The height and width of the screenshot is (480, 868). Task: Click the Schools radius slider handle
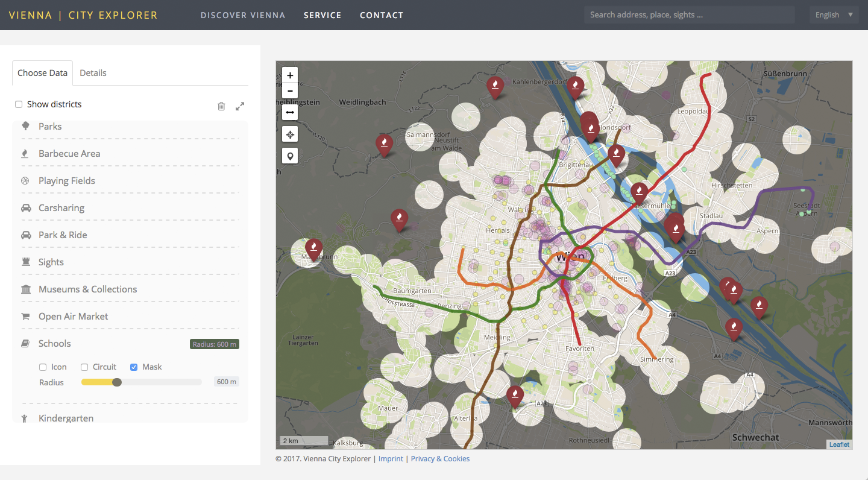(117, 382)
